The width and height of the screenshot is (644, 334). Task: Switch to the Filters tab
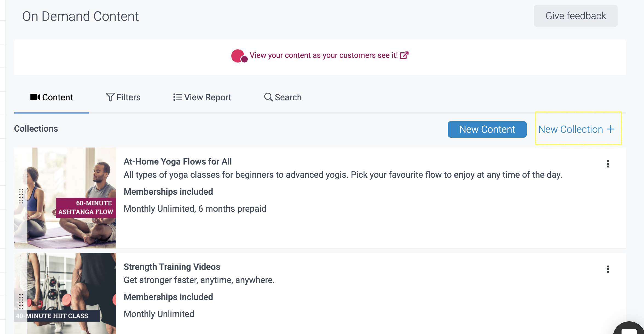[x=123, y=97]
